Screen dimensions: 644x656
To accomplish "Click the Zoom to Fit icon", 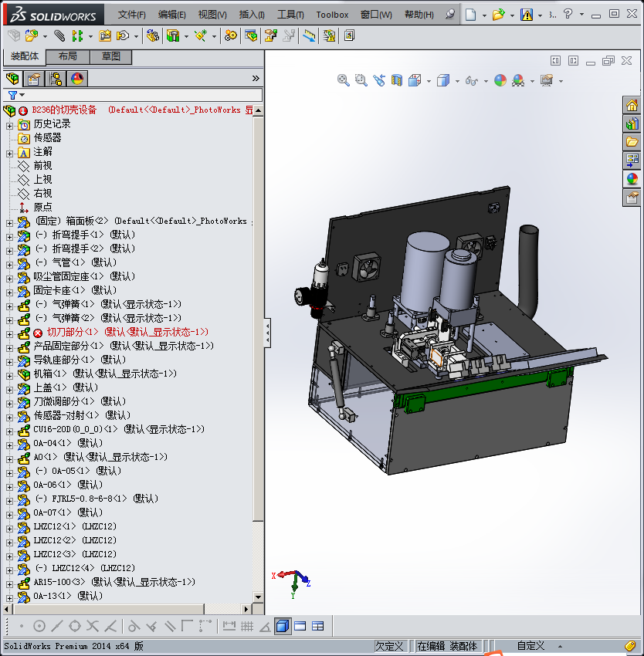I will coord(344,80).
